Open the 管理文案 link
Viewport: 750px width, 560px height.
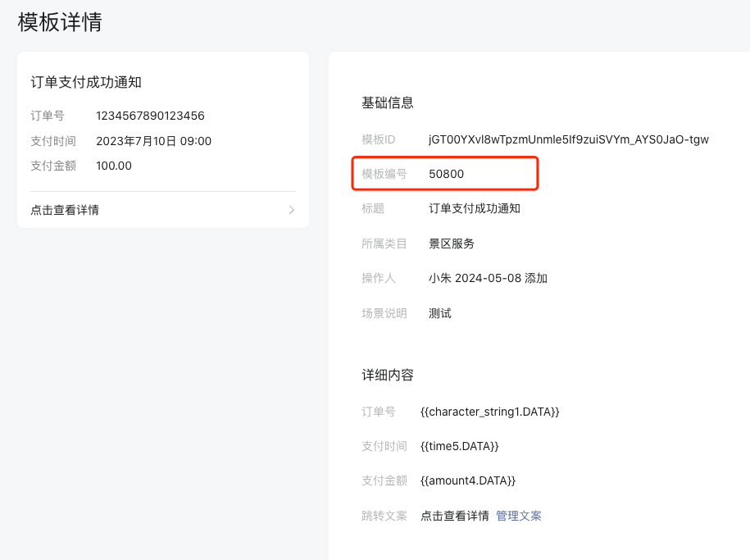[x=519, y=516]
